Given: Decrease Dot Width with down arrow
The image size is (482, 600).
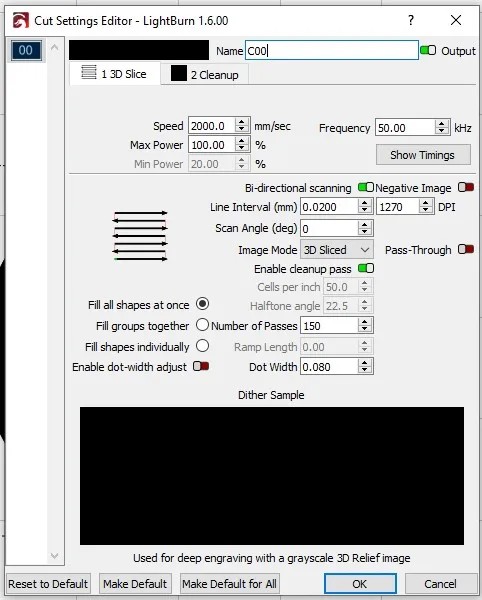Looking at the screenshot, I should pyautogui.click(x=365, y=371).
